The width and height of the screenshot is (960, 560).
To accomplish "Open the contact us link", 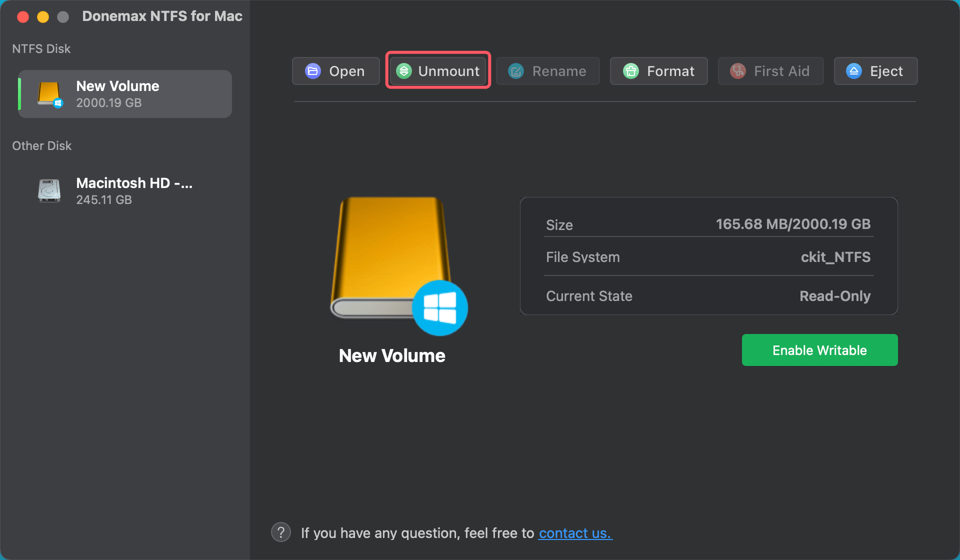I will coord(575,533).
